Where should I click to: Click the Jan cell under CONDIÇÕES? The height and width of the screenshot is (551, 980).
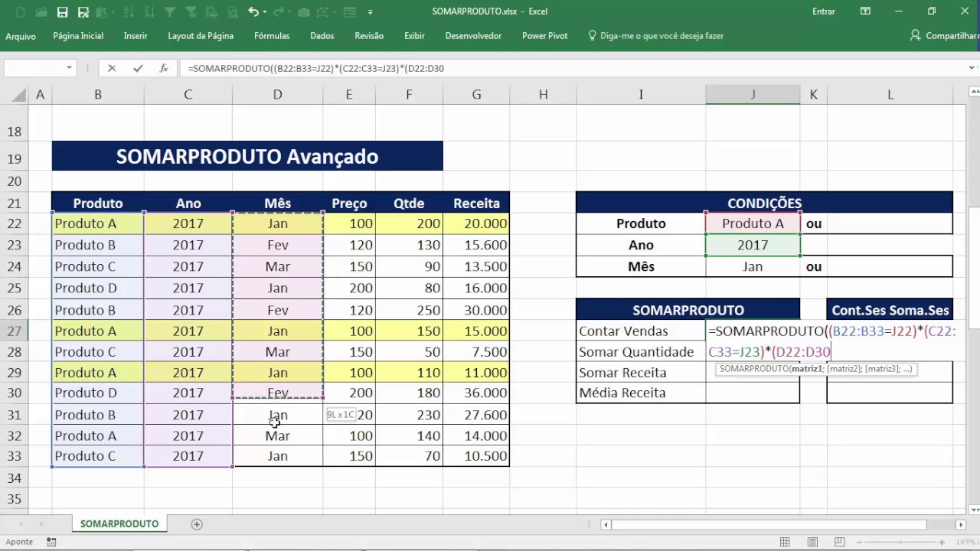pos(753,266)
